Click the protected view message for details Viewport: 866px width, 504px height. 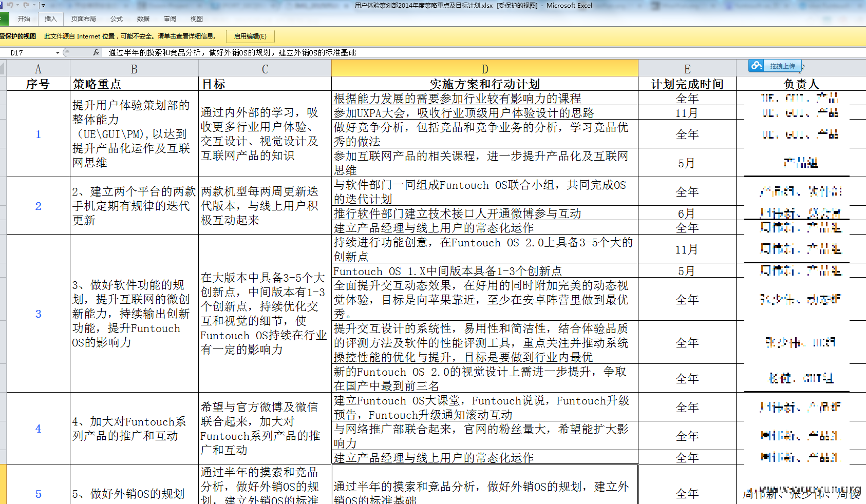[130, 36]
